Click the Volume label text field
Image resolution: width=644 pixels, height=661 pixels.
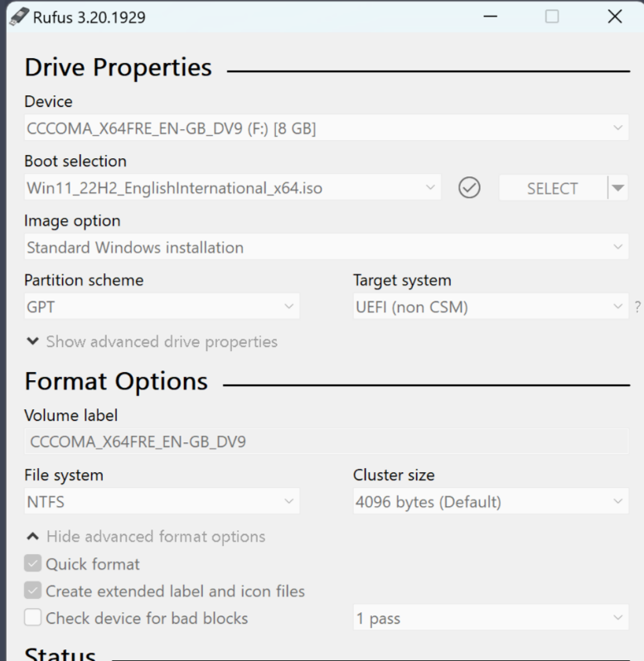point(327,442)
